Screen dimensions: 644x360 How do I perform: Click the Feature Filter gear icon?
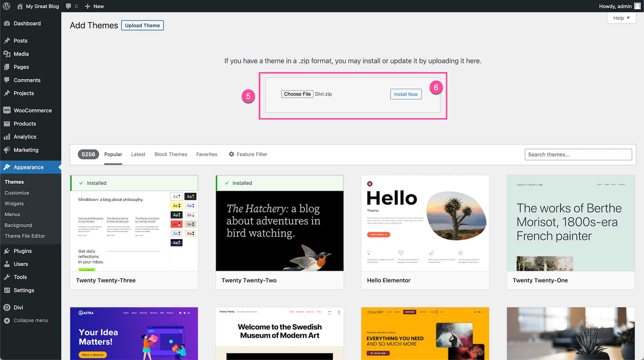click(231, 154)
